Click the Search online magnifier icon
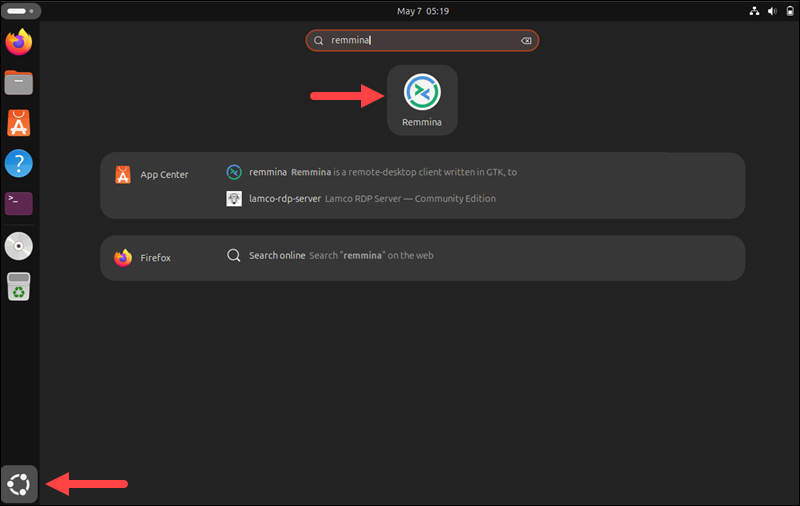 tap(234, 256)
